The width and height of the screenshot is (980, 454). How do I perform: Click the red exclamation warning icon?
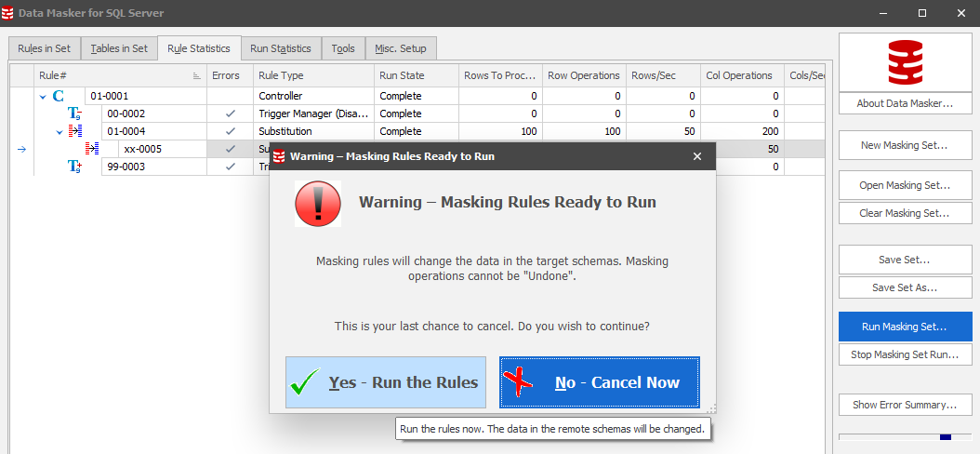pyautogui.click(x=318, y=204)
